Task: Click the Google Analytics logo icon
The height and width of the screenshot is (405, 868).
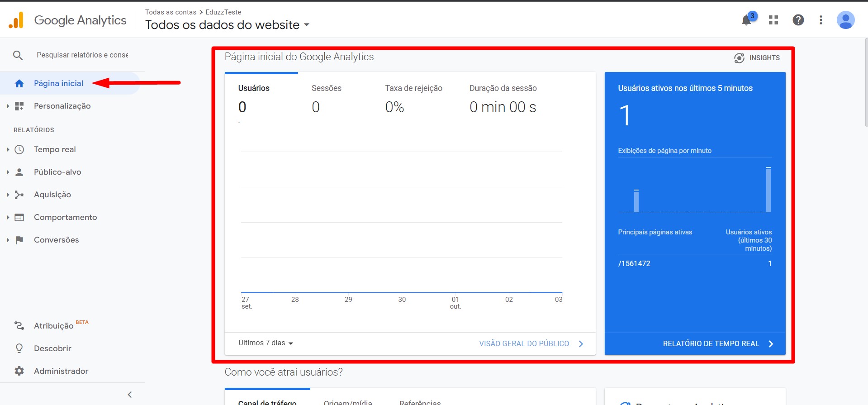Action: 16,20
